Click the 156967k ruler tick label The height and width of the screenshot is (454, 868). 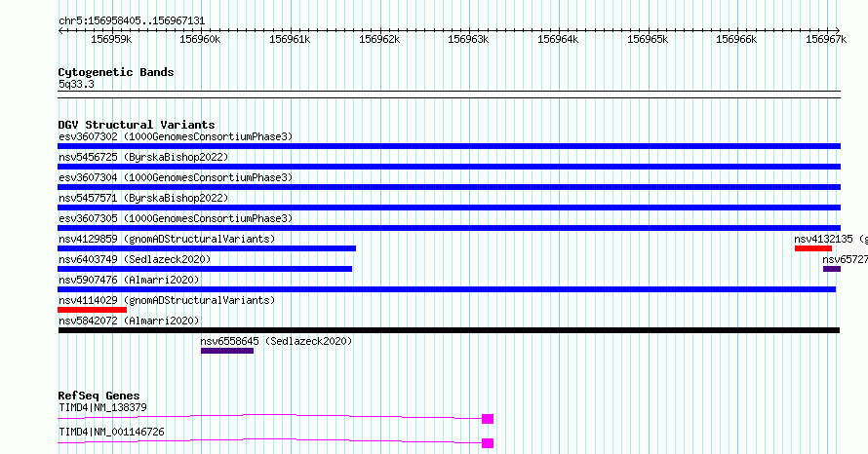point(826,39)
